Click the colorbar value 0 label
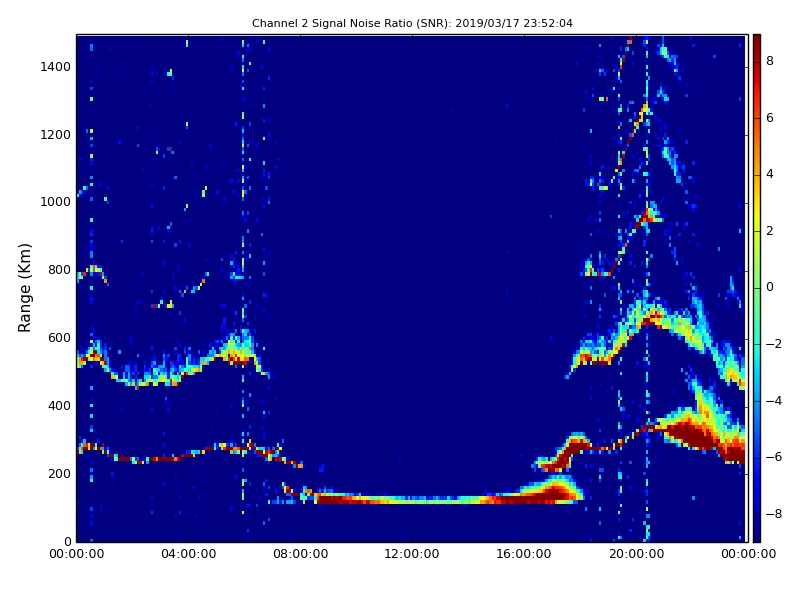 click(769, 287)
